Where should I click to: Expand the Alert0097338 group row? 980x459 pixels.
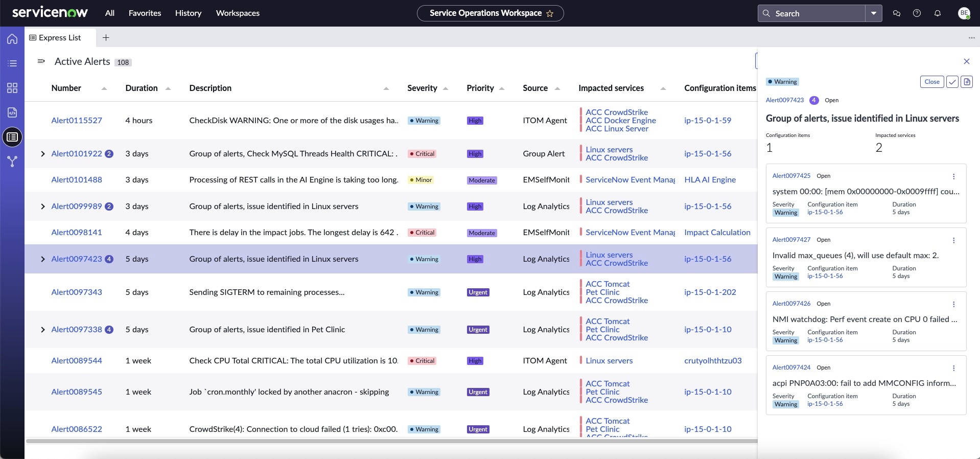43,330
